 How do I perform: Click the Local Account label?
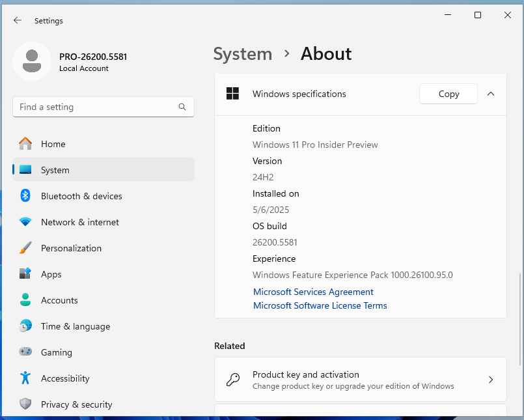click(x=84, y=68)
